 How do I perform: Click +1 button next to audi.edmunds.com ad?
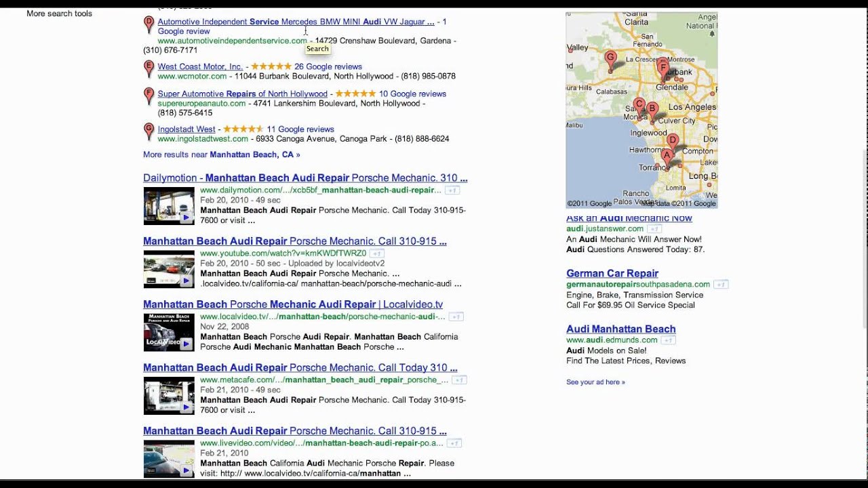668,340
